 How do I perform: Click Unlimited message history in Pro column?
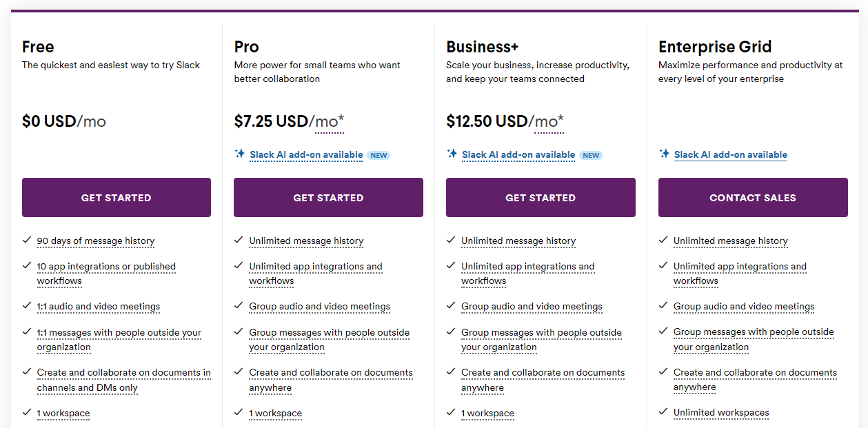click(x=306, y=241)
